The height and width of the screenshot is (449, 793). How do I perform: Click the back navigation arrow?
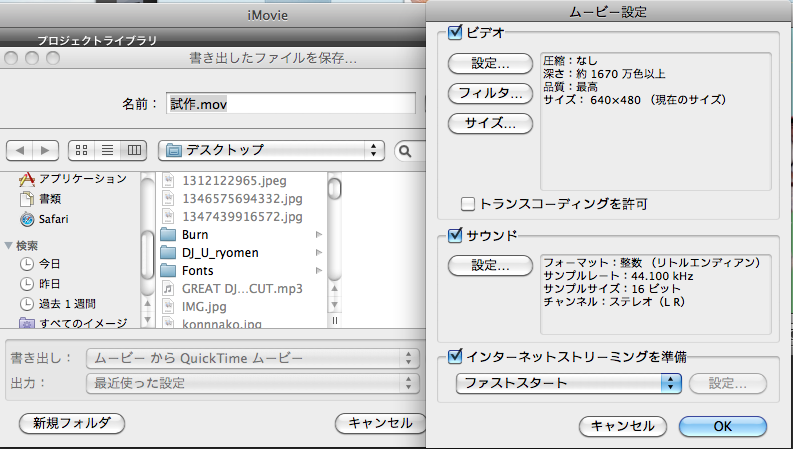[x=22, y=150]
